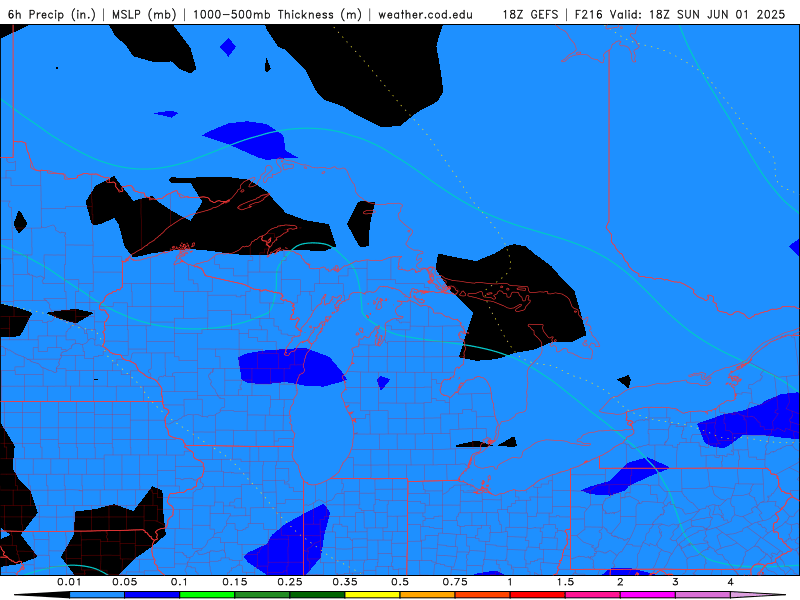The image size is (800, 600).
Task: Click the "6h Precip (in.)" header label
Action: 52,14
